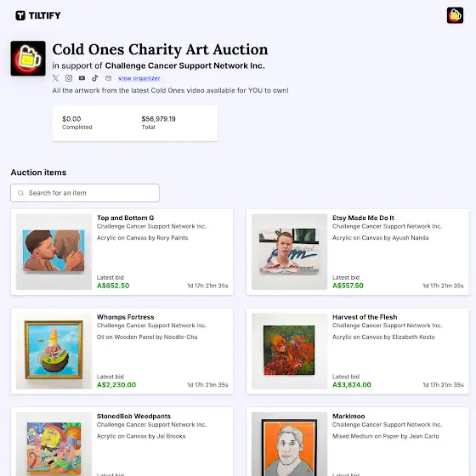Image resolution: width=476 pixels, height=476 pixels.
Task: Select the Markimoo item title
Action: (x=348, y=416)
